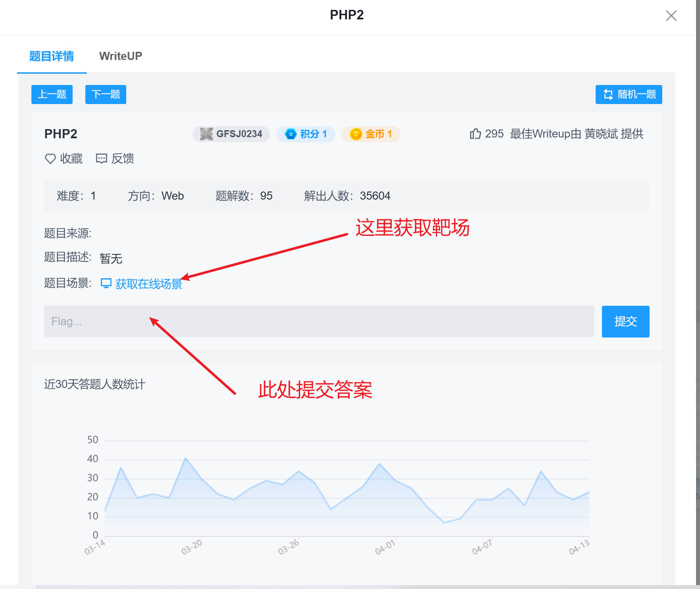
Task: Open the 获取在线场景 link
Action: click(148, 284)
